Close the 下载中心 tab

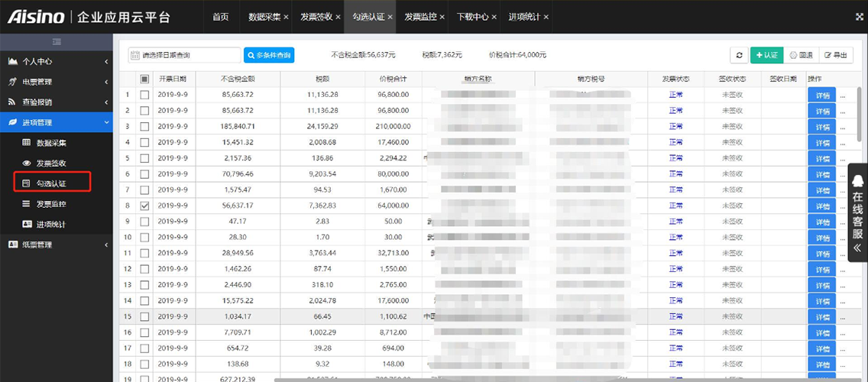click(x=494, y=17)
